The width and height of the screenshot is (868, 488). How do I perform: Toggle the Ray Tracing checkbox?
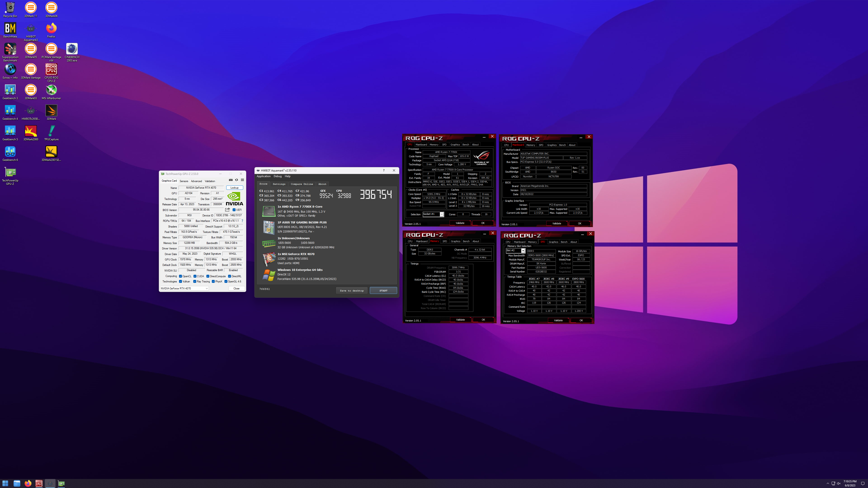click(x=195, y=282)
